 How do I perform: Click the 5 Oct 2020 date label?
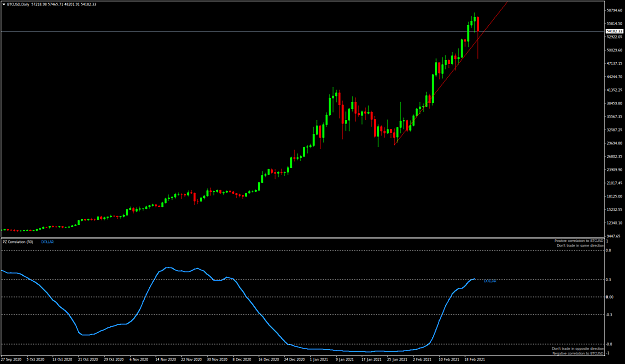click(x=36, y=360)
